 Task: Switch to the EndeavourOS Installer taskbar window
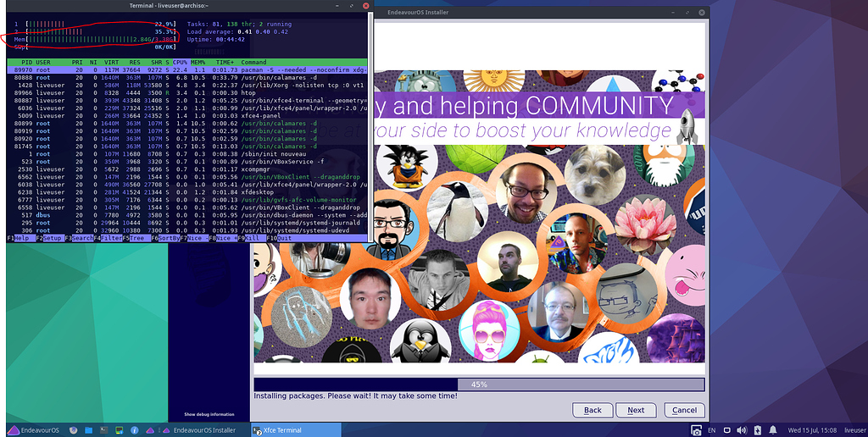203,430
